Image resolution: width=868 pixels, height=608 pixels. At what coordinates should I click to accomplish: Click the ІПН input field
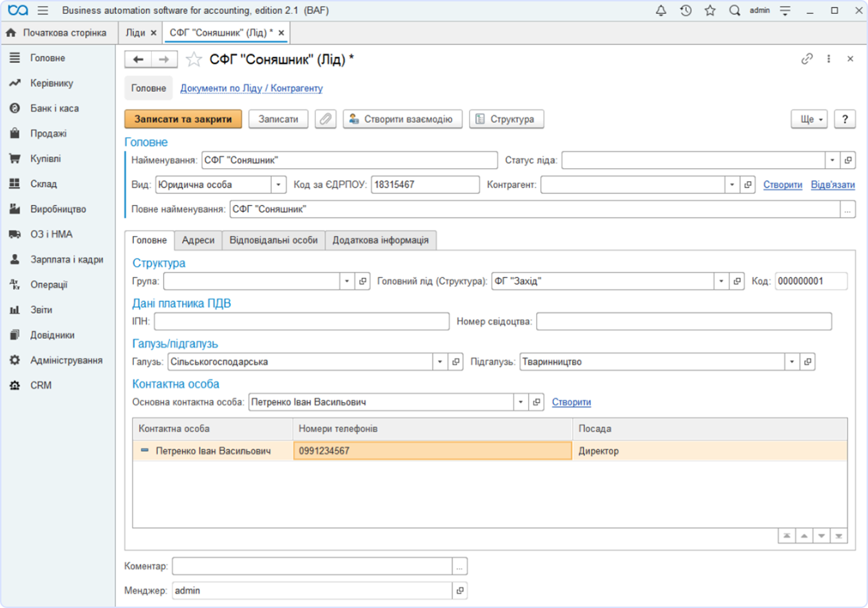pos(301,321)
